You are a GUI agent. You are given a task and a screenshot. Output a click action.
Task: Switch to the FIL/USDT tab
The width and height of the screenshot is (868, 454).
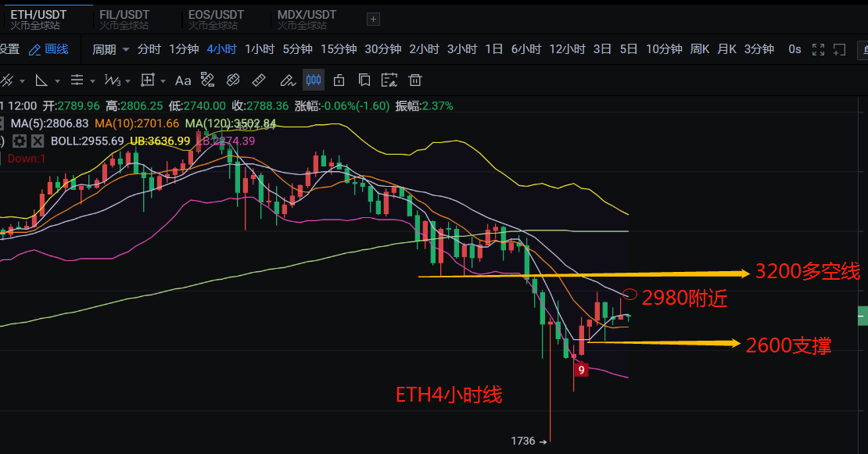pyautogui.click(x=127, y=20)
